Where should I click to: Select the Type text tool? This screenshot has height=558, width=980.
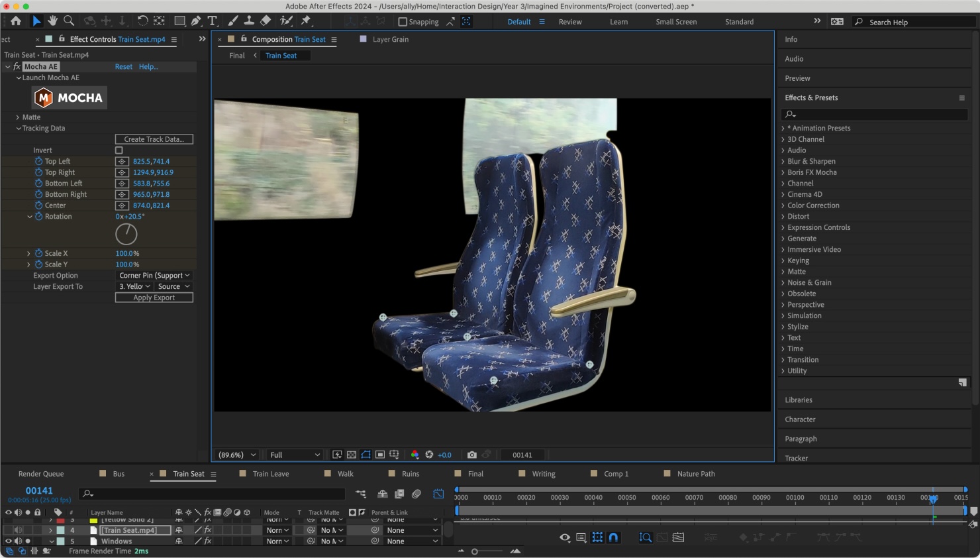(213, 21)
